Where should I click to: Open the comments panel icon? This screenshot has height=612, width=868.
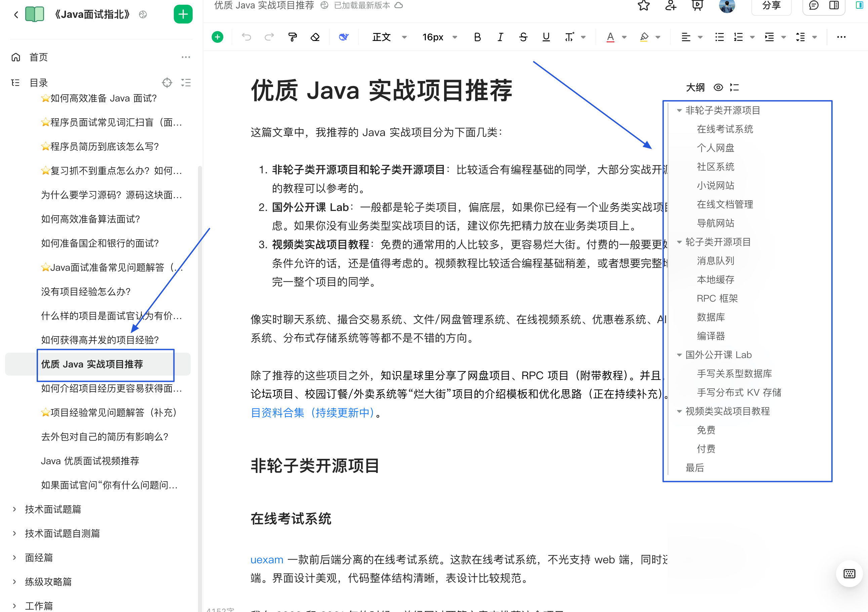(x=813, y=6)
